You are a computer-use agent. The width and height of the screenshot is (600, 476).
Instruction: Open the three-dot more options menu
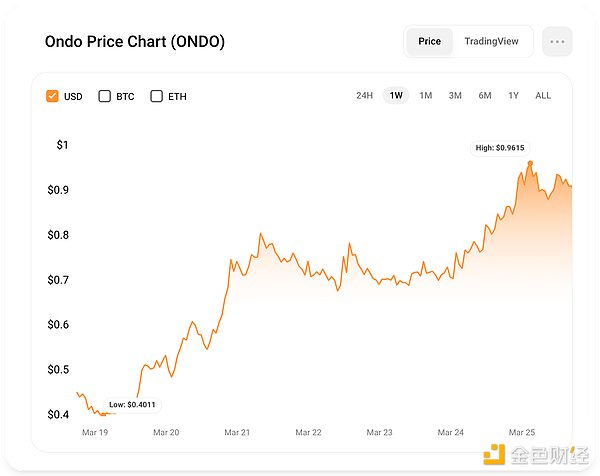[557, 42]
